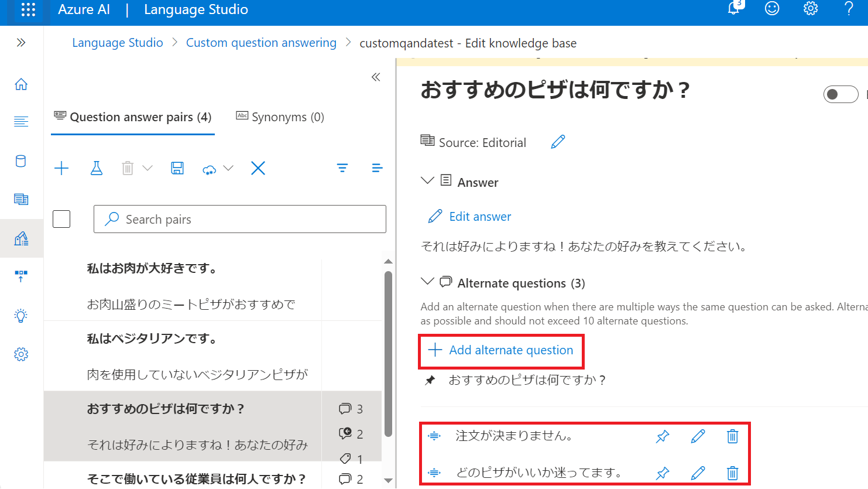Image resolution: width=868 pixels, height=489 pixels.
Task: Open the app launcher waffle menu
Action: click(28, 9)
